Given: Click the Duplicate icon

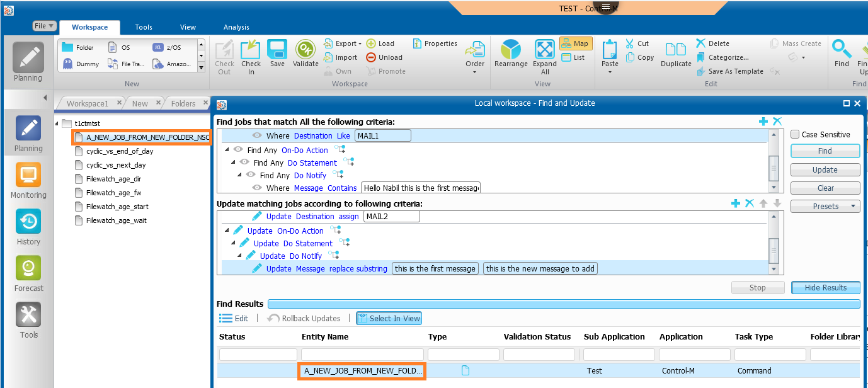Looking at the screenshot, I should (676, 54).
